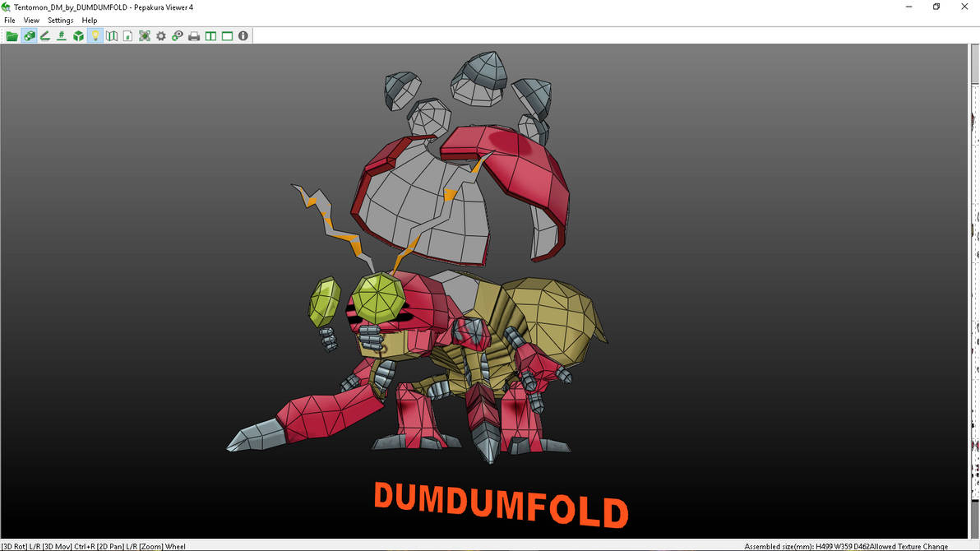Show edge ID numbers with the # icon

click(x=62, y=35)
